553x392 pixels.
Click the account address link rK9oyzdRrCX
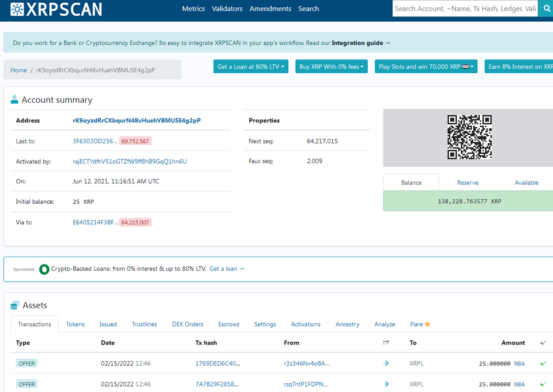tap(137, 120)
